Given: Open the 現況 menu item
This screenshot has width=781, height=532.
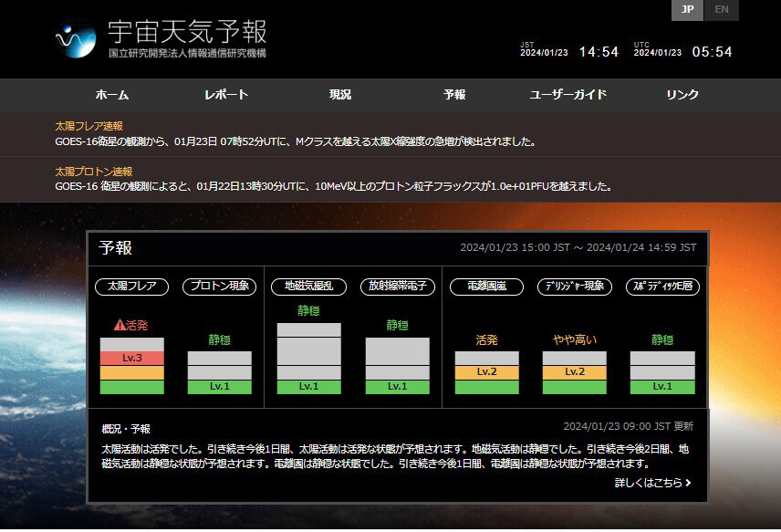Looking at the screenshot, I should [x=340, y=95].
